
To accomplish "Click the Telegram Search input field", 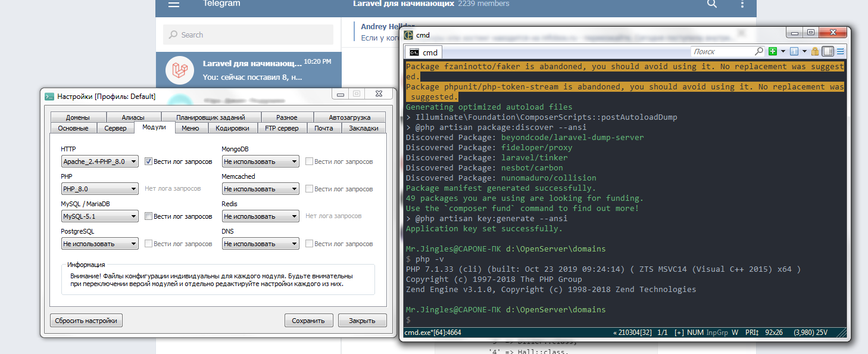I will click(x=248, y=35).
